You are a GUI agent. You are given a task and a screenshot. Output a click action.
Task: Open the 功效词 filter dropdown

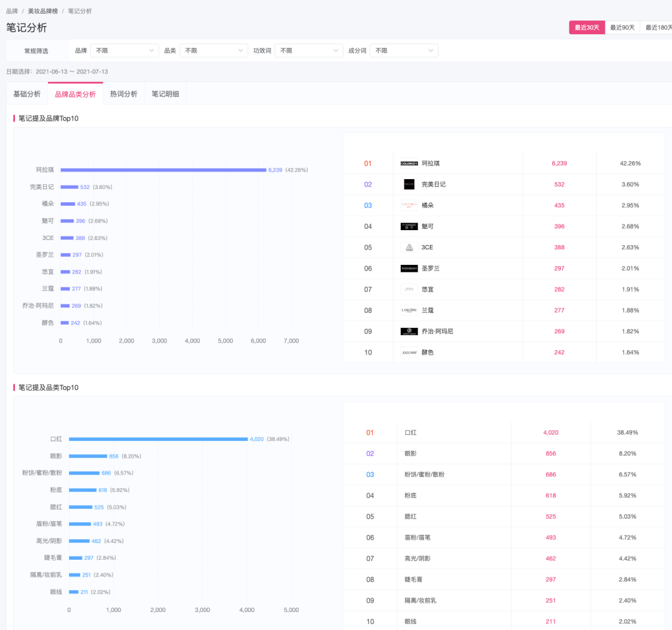pyautogui.click(x=309, y=50)
